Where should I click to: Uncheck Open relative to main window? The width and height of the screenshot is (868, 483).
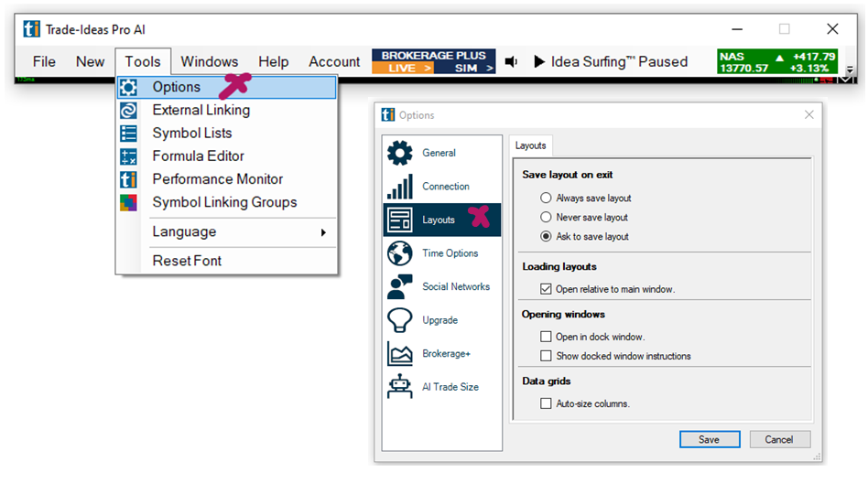[547, 289]
